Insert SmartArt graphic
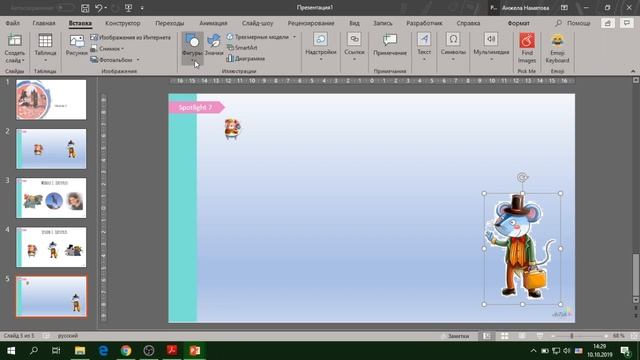The image size is (640, 360). click(242, 48)
